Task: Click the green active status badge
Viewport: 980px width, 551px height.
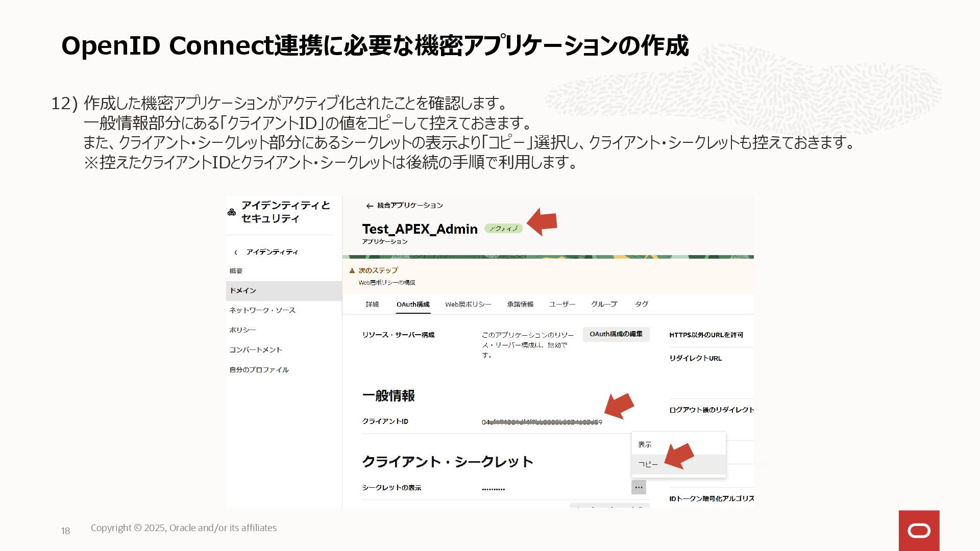Action: point(503,229)
